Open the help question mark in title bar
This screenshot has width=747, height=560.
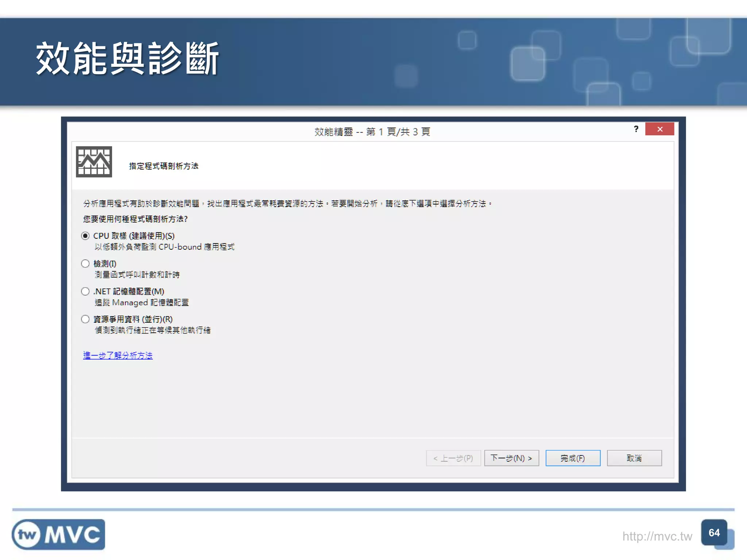pyautogui.click(x=636, y=129)
